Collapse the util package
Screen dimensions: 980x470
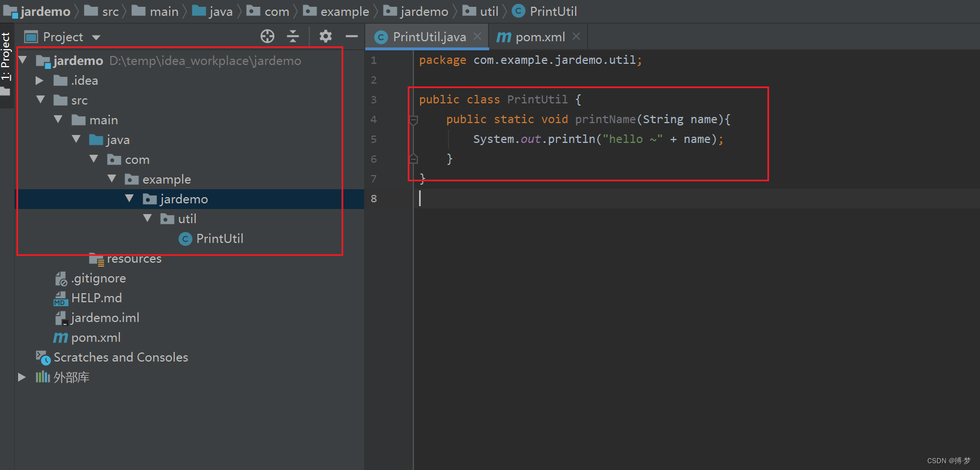click(x=148, y=218)
